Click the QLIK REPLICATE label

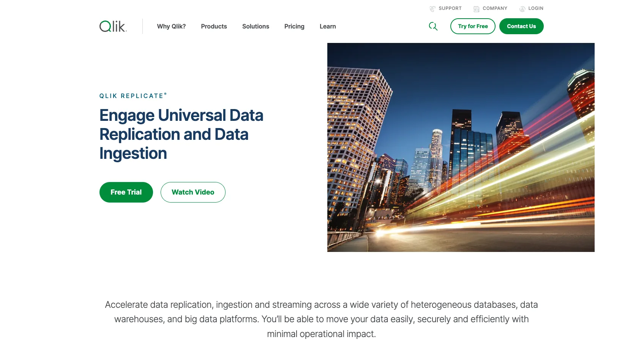click(x=133, y=96)
